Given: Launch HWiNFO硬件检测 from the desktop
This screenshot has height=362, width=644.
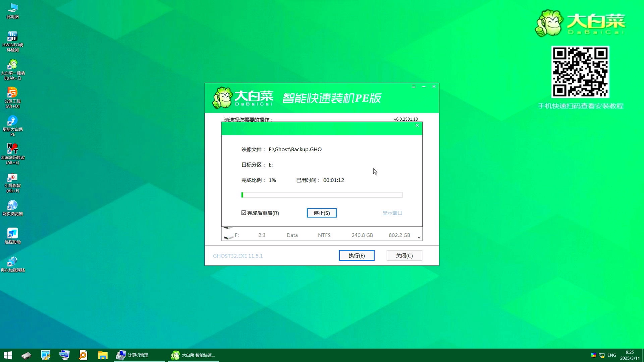Looking at the screenshot, I should pos(12,41).
